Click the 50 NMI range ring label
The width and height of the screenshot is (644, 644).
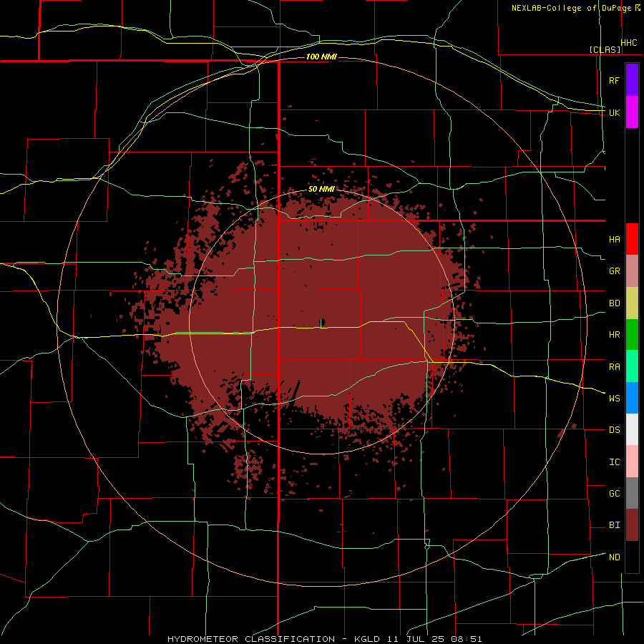pos(321,189)
